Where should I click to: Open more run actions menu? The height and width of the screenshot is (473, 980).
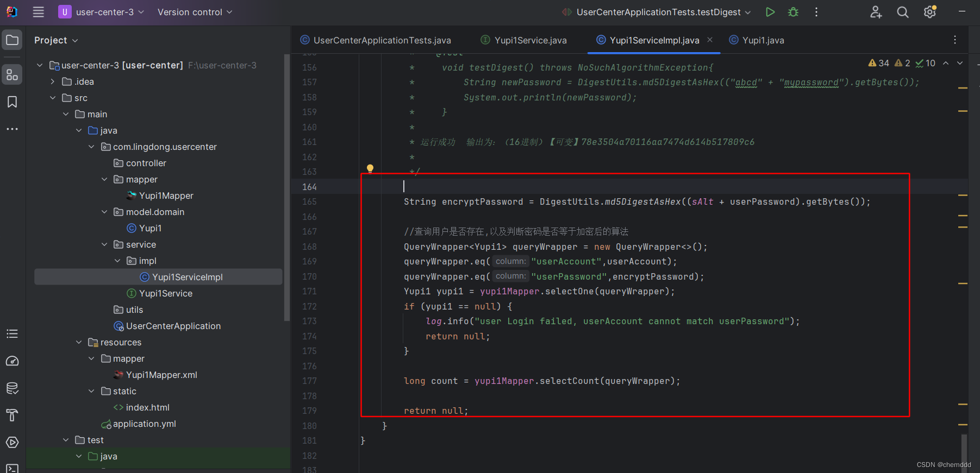point(816,12)
